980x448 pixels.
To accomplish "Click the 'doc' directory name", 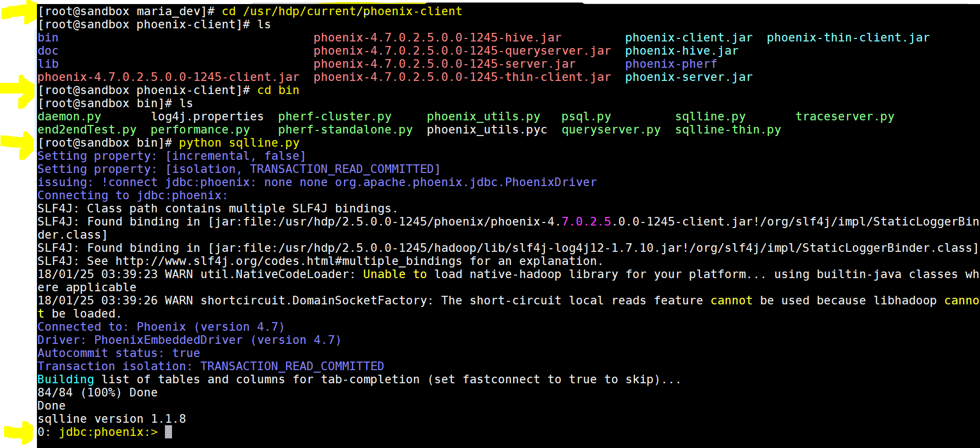I will point(48,51).
